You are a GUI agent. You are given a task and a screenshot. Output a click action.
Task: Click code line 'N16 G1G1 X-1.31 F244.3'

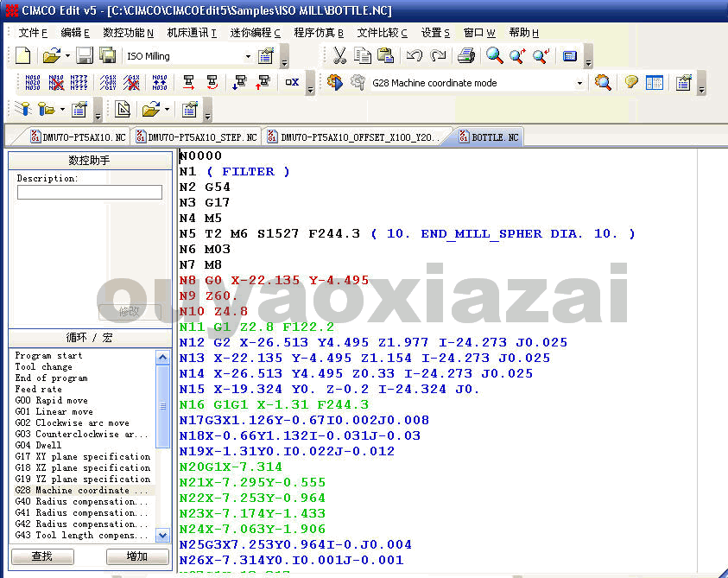click(x=274, y=404)
